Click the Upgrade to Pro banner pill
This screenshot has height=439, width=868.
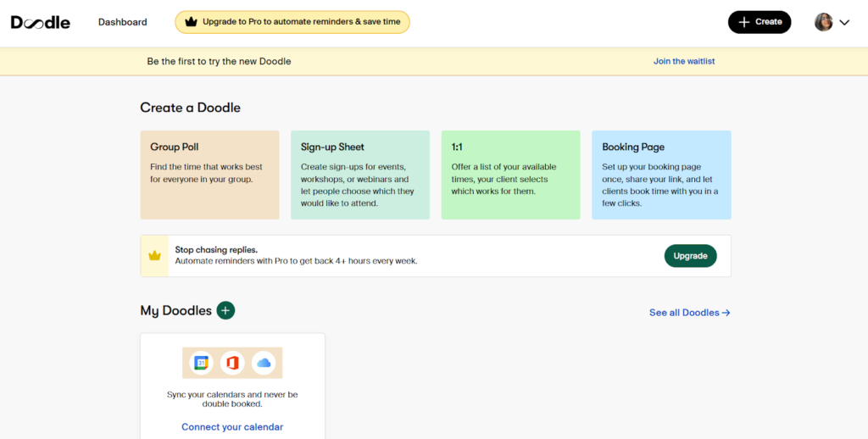click(292, 22)
